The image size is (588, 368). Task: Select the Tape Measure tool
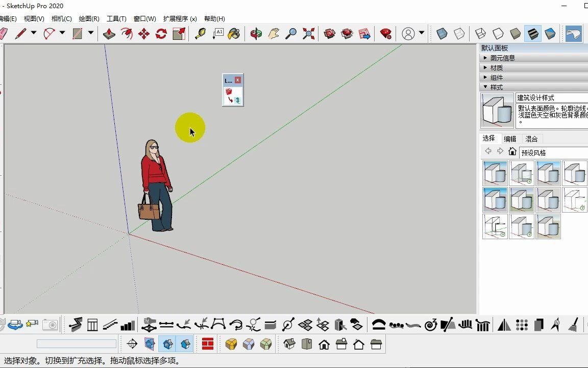click(x=200, y=34)
